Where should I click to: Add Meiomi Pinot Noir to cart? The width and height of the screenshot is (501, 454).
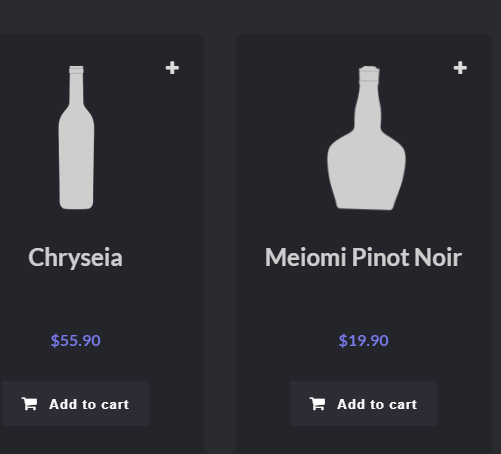(363, 403)
